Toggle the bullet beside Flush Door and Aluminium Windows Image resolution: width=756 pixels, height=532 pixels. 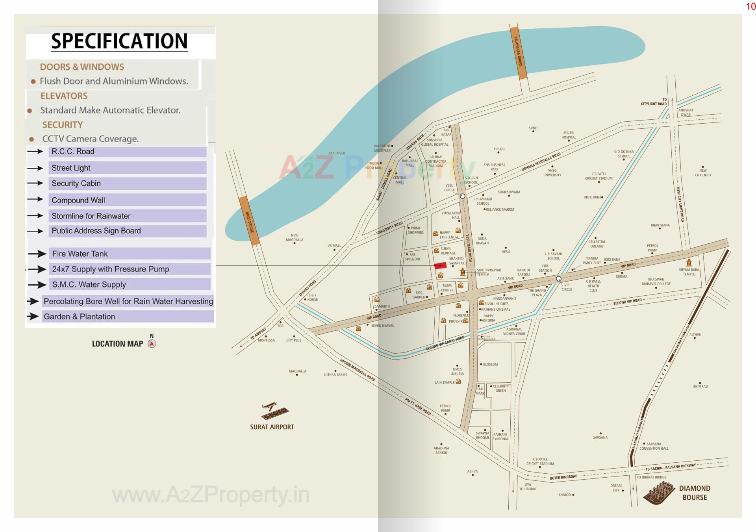[33, 82]
